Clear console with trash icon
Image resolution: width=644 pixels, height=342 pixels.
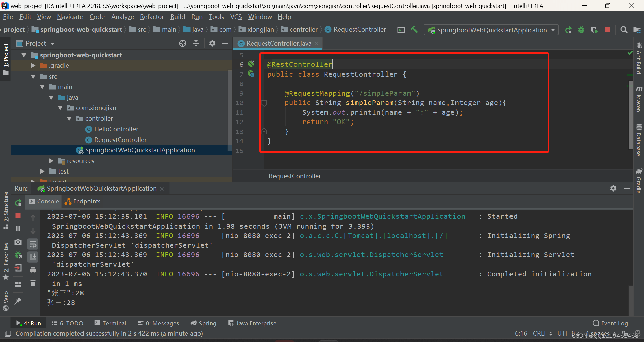[x=33, y=283]
